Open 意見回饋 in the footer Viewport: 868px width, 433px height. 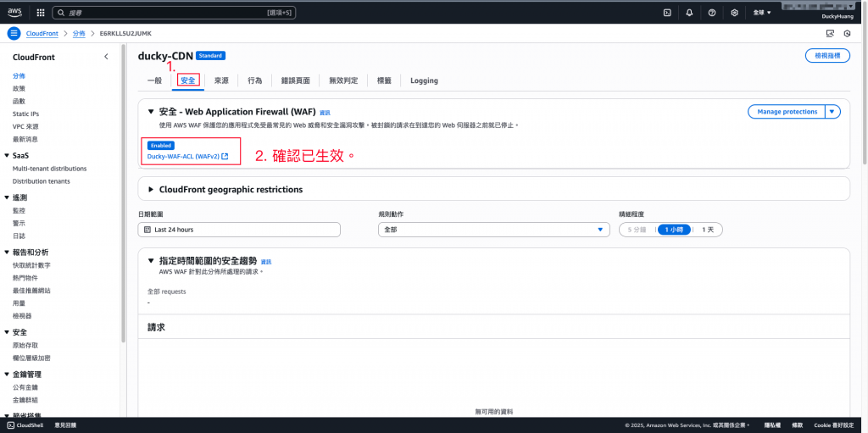click(65, 425)
